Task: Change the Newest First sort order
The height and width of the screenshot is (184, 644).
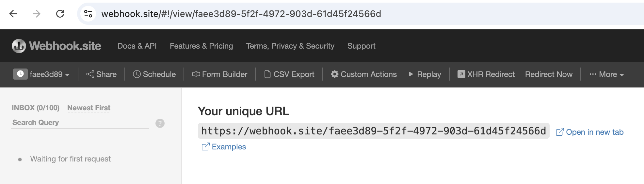Action: [89, 108]
